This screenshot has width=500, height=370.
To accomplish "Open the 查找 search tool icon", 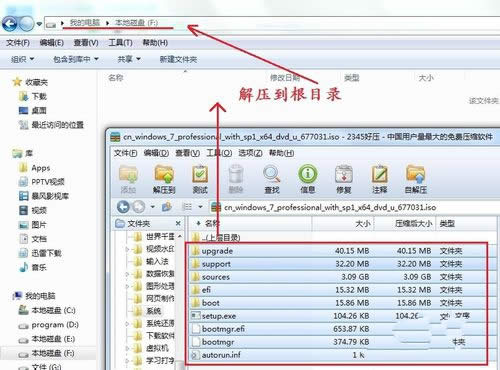I will click(272, 179).
